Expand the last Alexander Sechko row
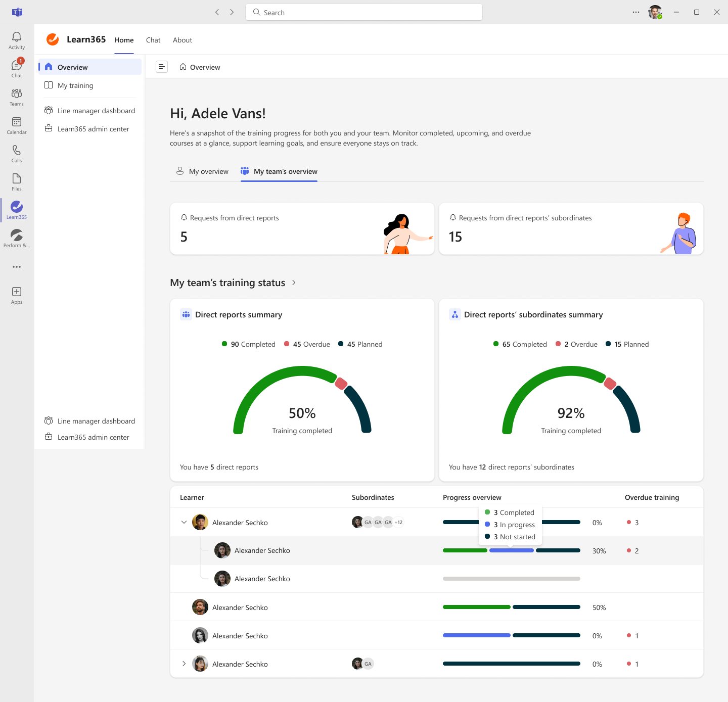This screenshot has width=728, height=702. pos(184,664)
